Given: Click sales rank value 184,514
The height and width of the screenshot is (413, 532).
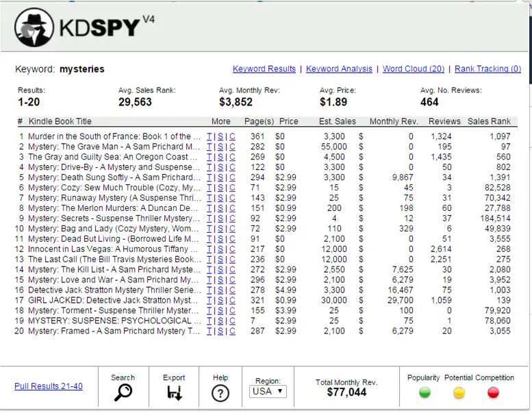Looking at the screenshot, I should click(x=495, y=218).
